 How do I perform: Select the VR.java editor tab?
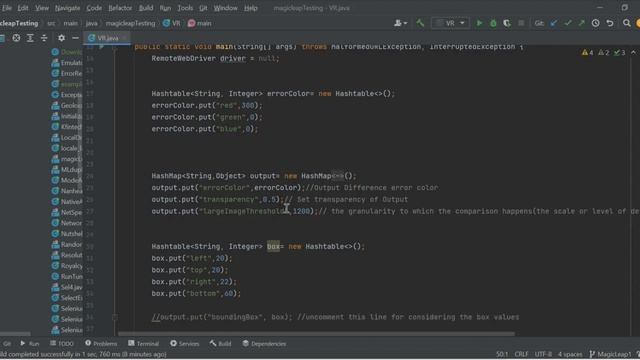(x=107, y=38)
